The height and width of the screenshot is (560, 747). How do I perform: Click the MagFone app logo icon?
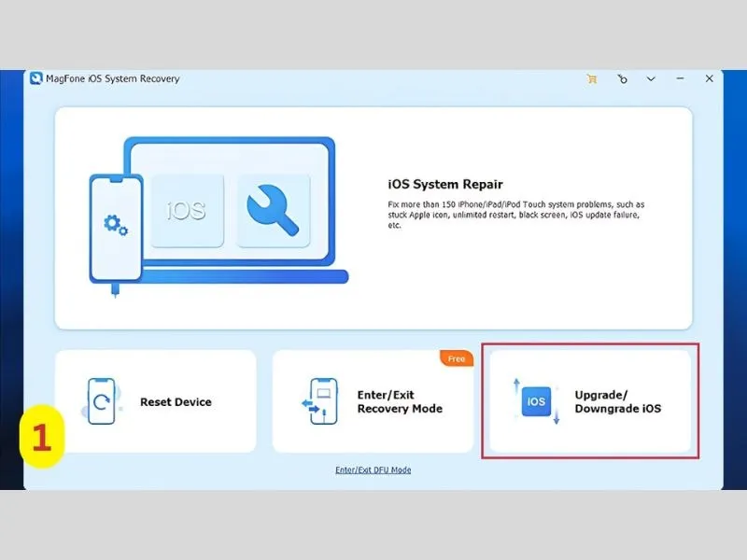click(35, 78)
